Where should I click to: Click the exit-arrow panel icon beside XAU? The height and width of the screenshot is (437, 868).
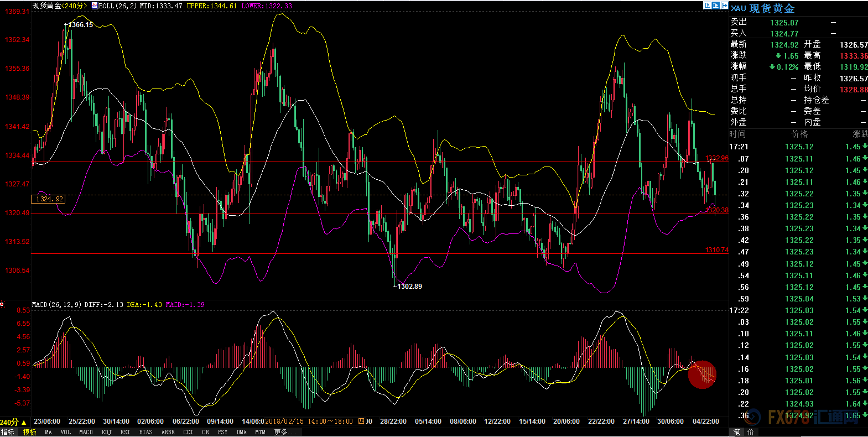point(724,6)
